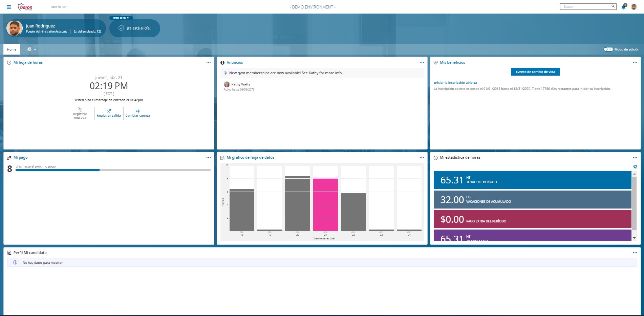The width and height of the screenshot is (644, 316).
Task: Click the refresh icon on Tareas de hoy
Action: point(128,18)
